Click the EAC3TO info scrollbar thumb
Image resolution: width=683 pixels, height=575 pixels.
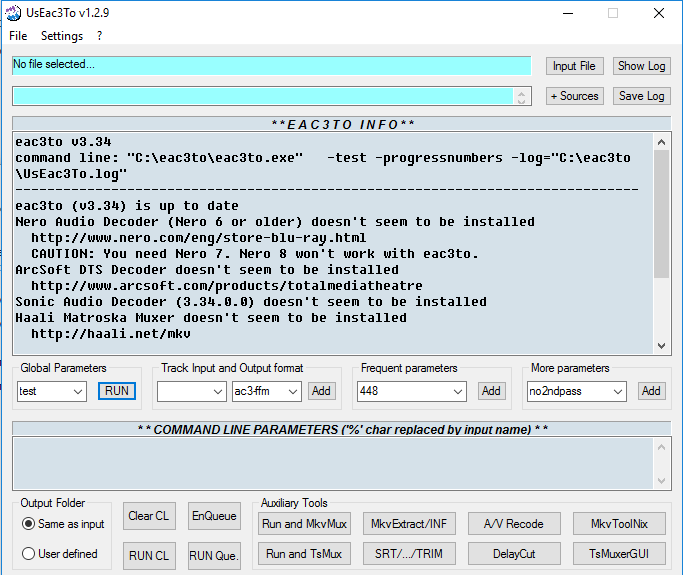[x=661, y=213]
